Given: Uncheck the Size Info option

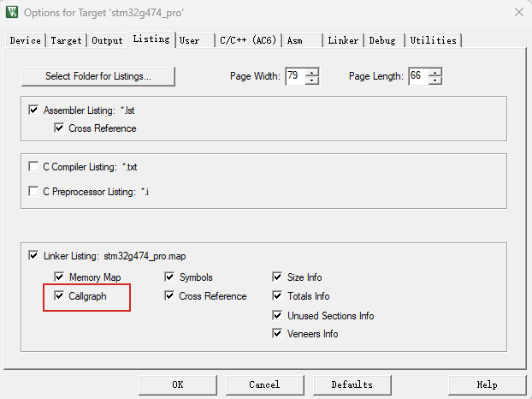Looking at the screenshot, I should (277, 277).
